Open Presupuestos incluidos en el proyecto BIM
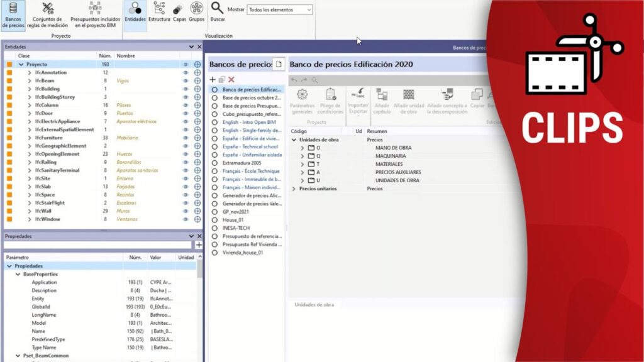Image resolution: width=644 pixels, height=362 pixels. coord(95,14)
